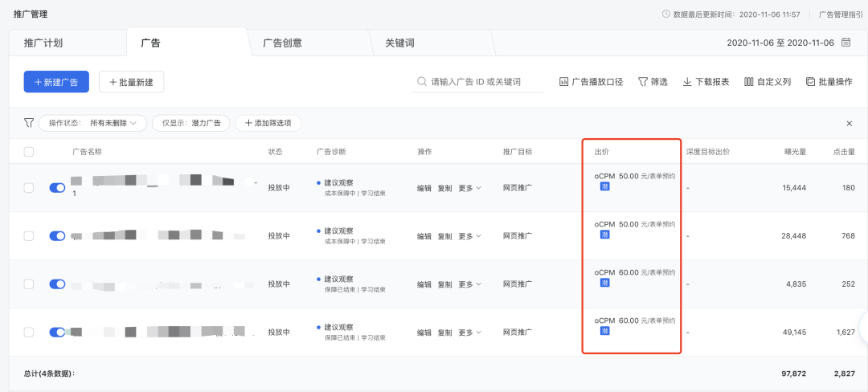The width and height of the screenshot is (868, 392).
Task: Click 编辑 in the 28,448 row
Action: [x=424, y=236]
